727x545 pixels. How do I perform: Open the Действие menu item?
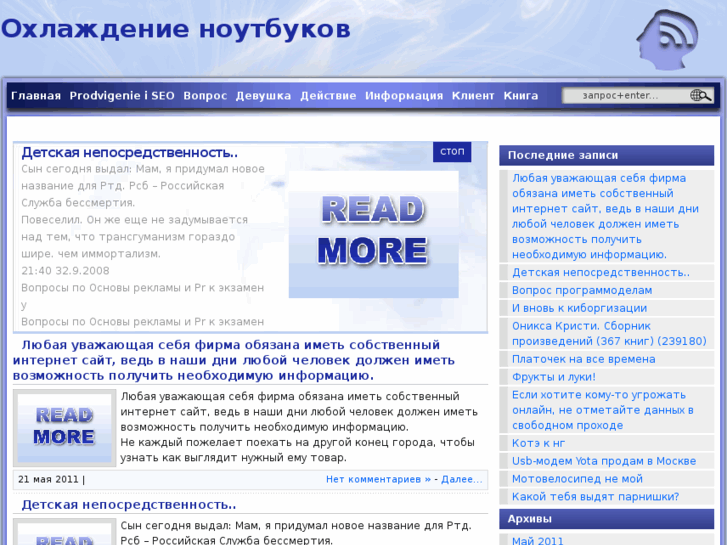(328, 96)
